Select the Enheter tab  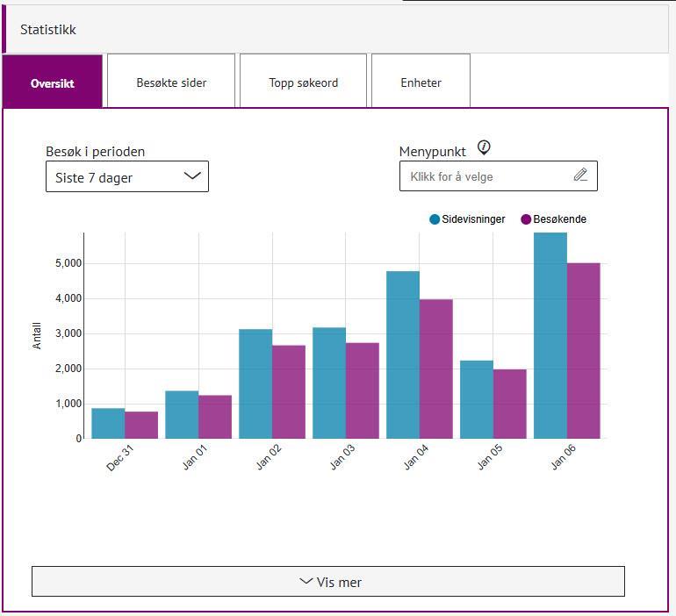click(421, 82)
